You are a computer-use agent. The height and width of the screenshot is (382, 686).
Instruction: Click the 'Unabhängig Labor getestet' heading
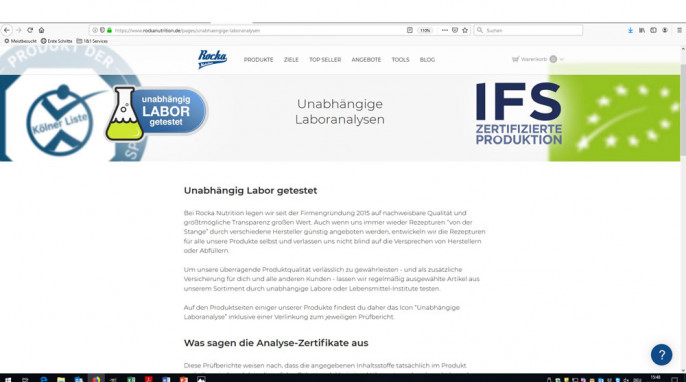pos(250,190)
